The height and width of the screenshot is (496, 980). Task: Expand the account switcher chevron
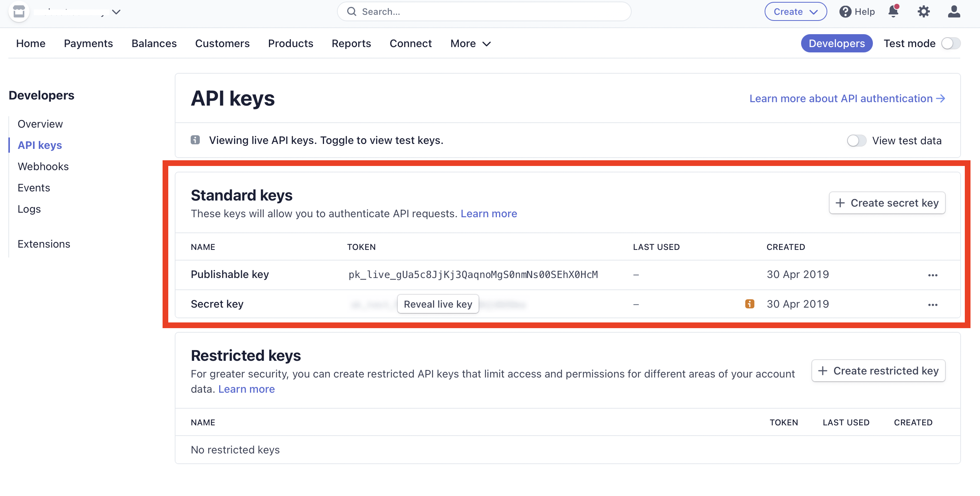point(116,12)
